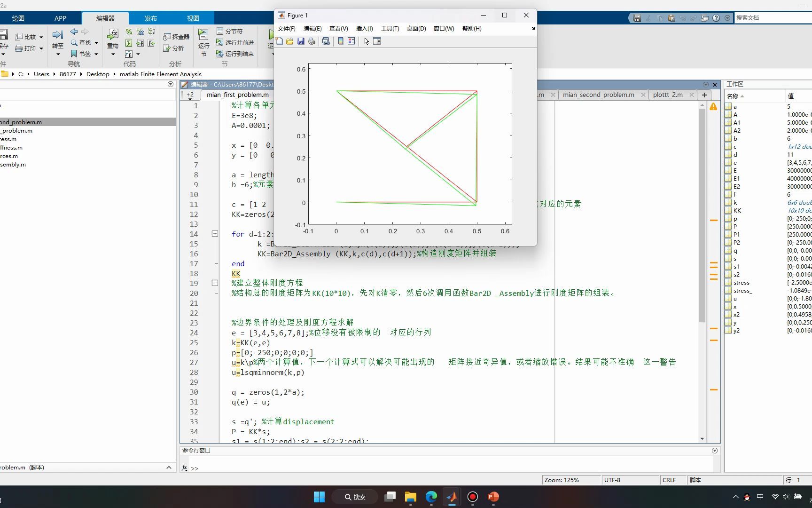Viewport: 812px width, 508px height.
Task: Collapse the for-loop code fold on line 14
Action: pos(215,234)
